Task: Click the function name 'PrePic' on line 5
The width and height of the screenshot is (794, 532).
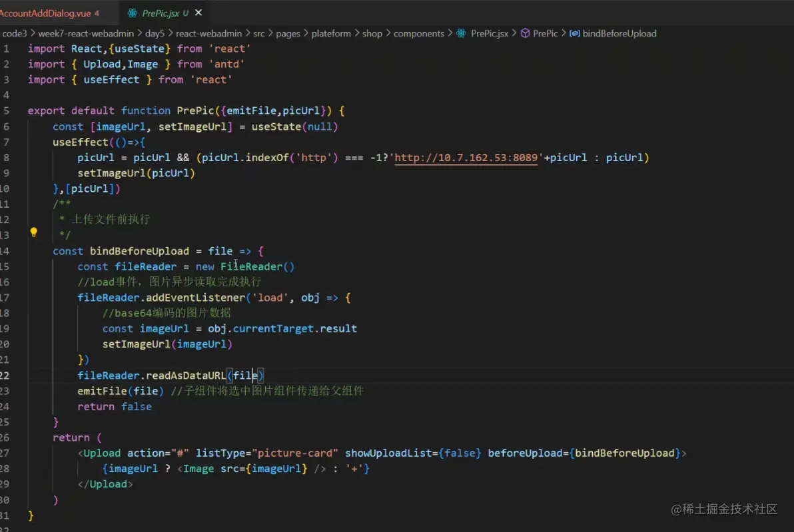Action: click(x=195, y=111)
